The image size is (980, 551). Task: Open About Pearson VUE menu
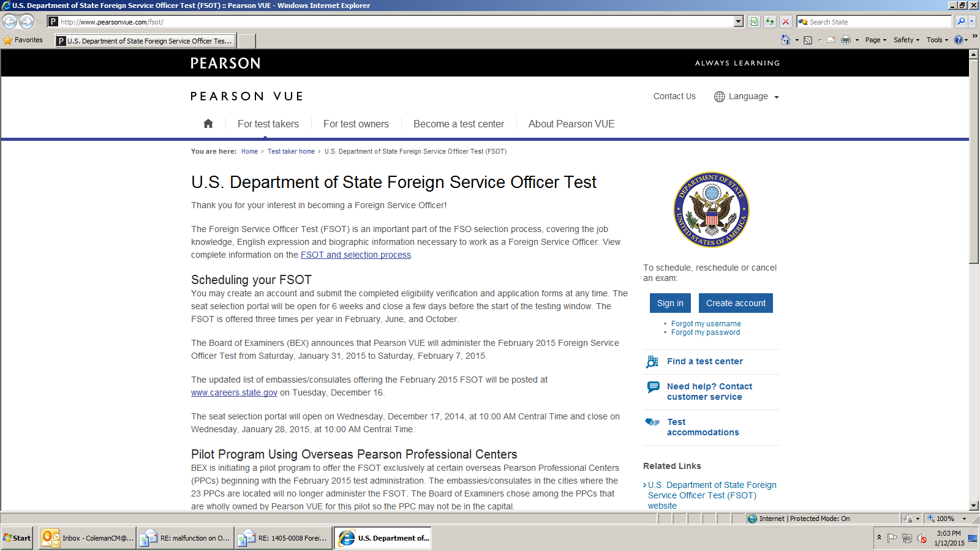pos(571,124)
